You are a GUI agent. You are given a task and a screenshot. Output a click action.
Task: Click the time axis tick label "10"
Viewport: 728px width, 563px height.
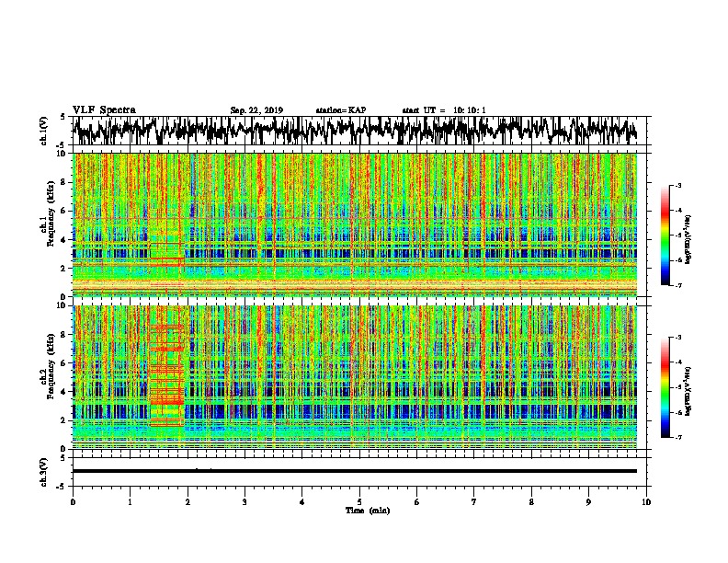pyautogui.click(x=646, y=502)
